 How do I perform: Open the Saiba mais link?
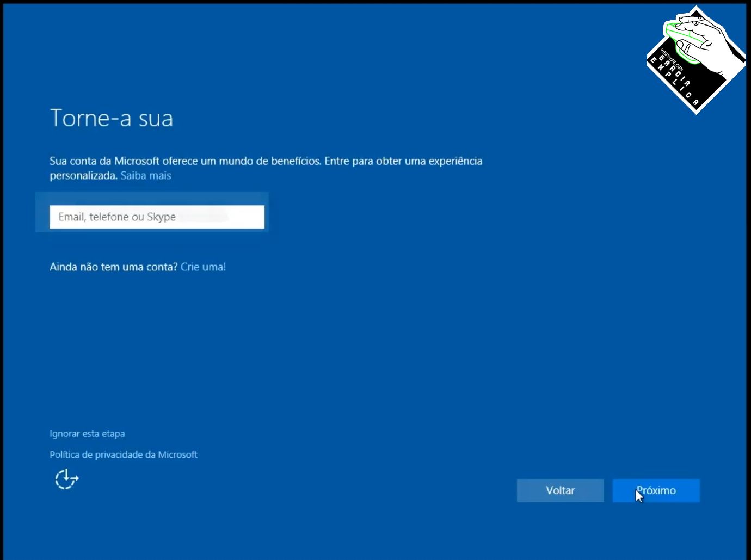(x=146, y=175)
